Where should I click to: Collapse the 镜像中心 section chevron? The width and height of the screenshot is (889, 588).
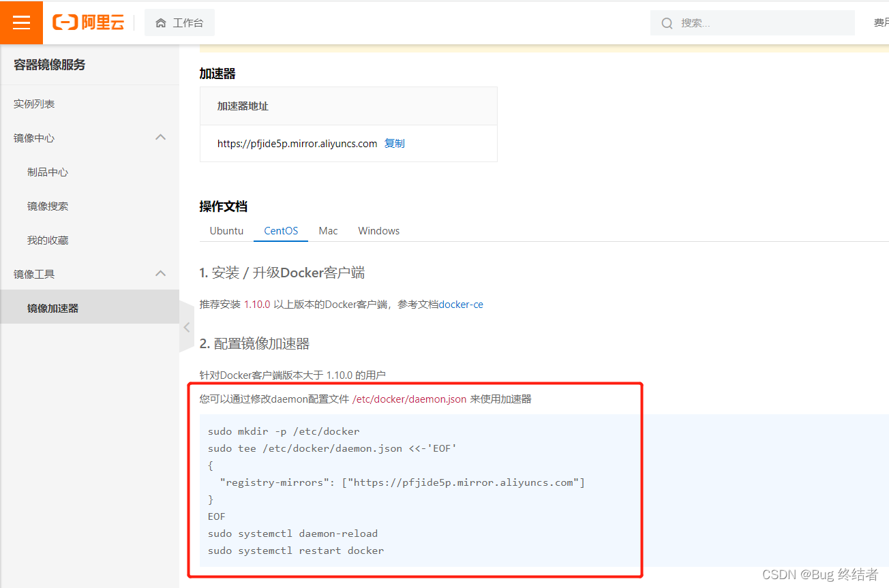pyautogui.click(x=161, y=138)
